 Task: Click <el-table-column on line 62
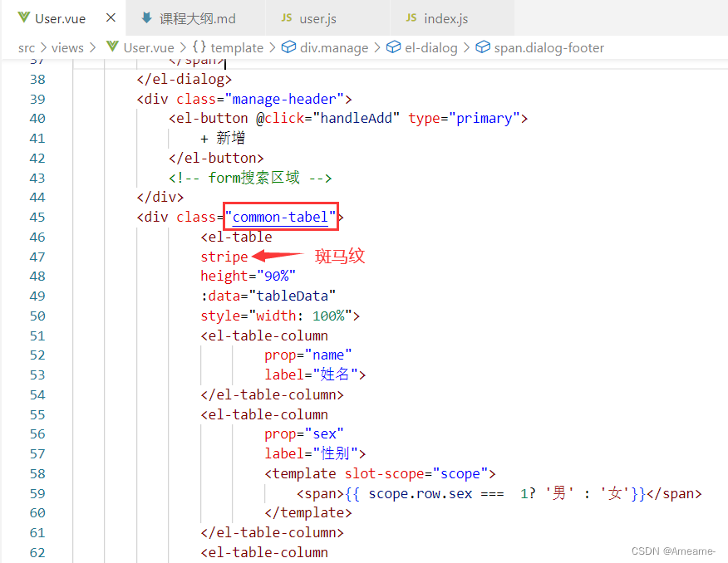coord(264,552)
